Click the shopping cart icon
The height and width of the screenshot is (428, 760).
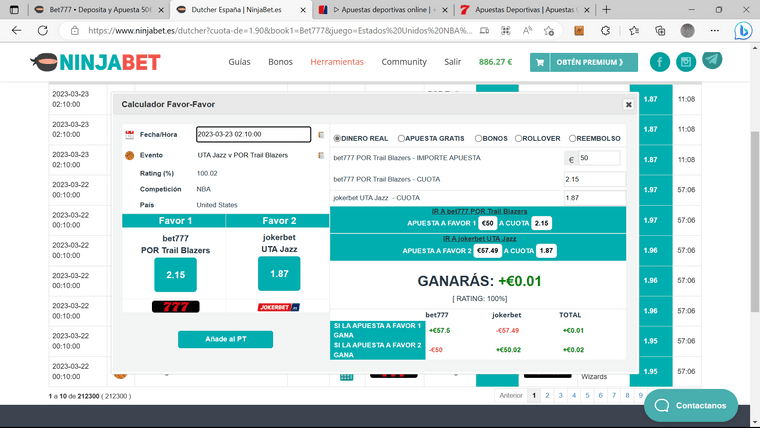540,62
